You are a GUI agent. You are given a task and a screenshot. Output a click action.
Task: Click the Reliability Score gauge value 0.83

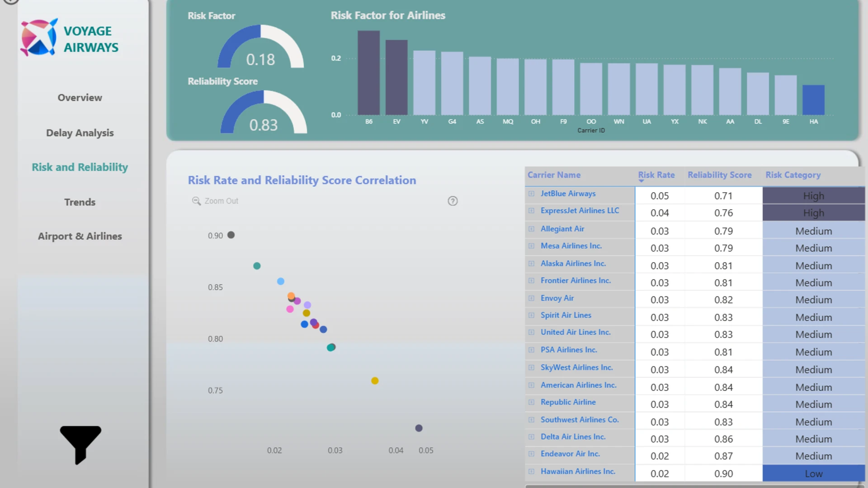click(264, 125)
